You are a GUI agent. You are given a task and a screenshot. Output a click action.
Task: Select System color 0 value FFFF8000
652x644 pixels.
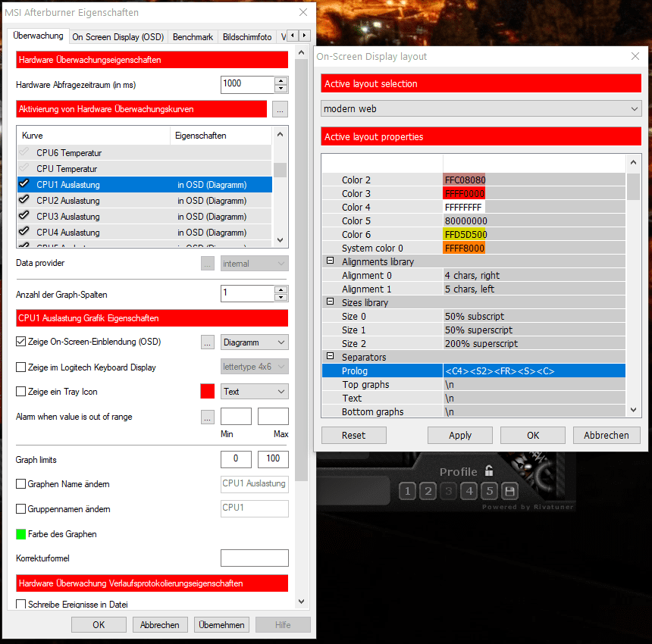[465, 248]
